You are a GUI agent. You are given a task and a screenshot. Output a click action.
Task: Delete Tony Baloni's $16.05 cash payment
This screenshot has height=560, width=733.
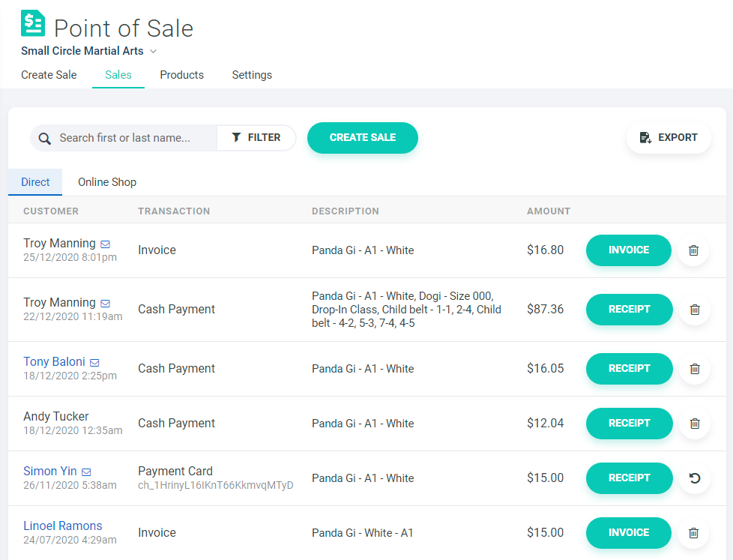(x=694, y=369)
